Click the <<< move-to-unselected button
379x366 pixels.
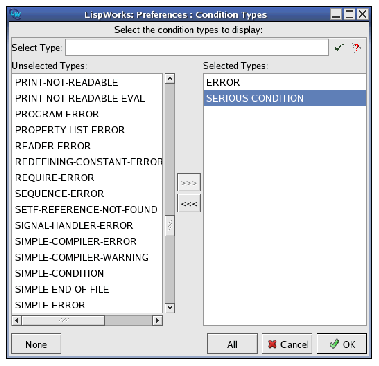click(x=189, y=203)
